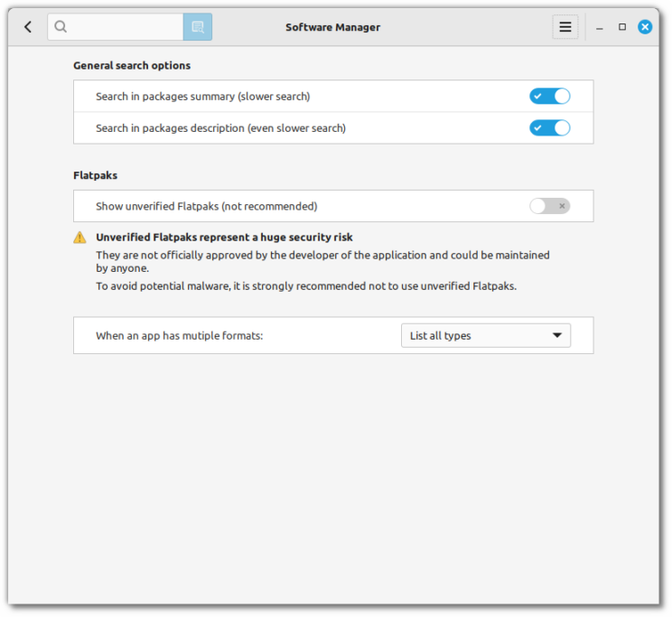Viewport: 672px width, 617px height.
Task: Click the "Unverified Flatpaks represent a huge security risk" heading
Action: click(224, 238)
